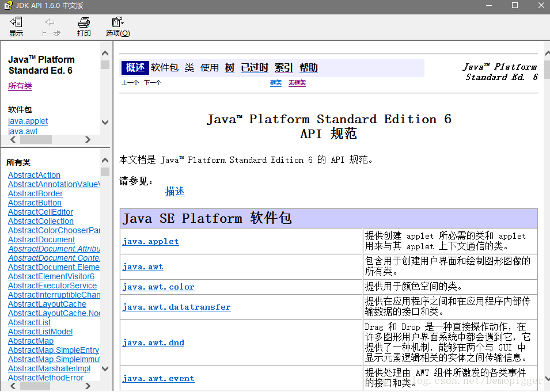Image resolution: width=550 pixels, height=392 pixels.
Task: Open the java.awt.dnd package link
Action: 153,342
